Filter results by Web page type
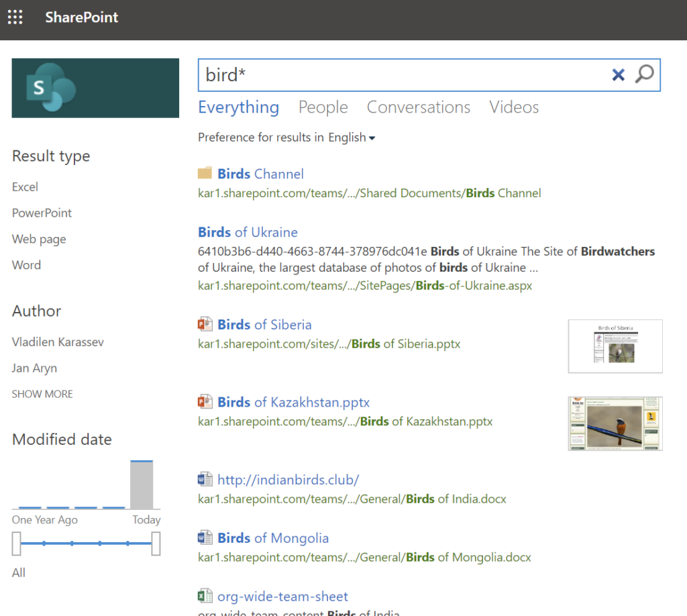Viewport: 687px width, 616px height. (39, 239)
